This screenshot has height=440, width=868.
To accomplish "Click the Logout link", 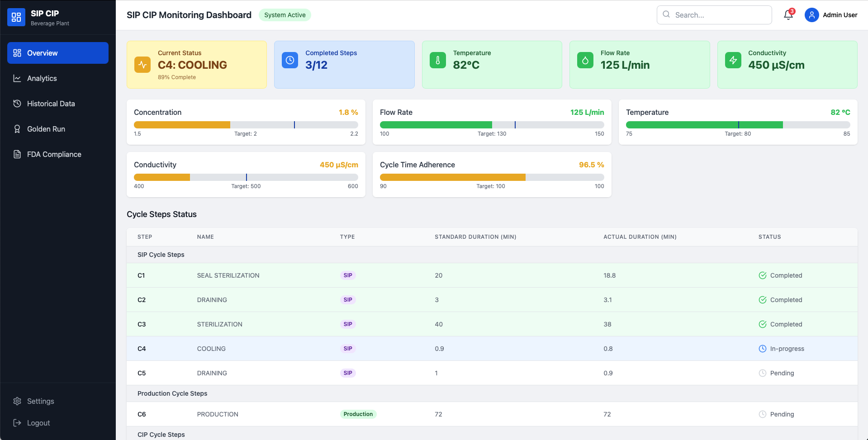I will point(38,423).
